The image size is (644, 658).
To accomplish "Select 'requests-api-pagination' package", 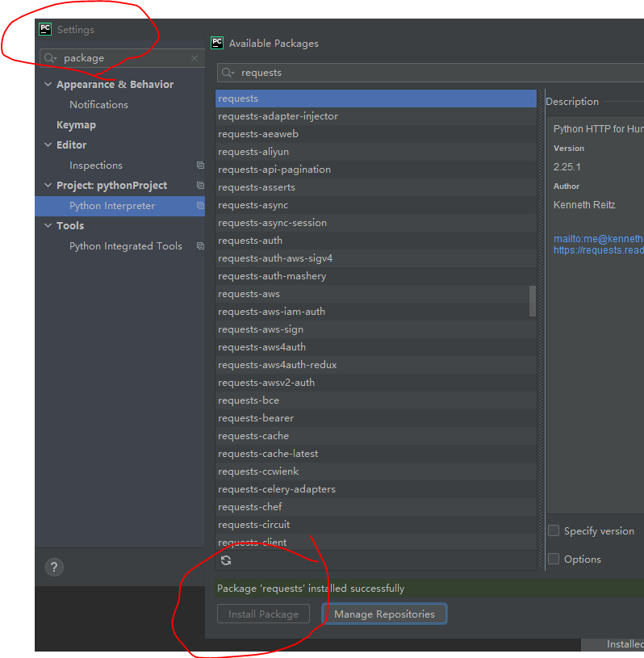I will click(376, 170).
